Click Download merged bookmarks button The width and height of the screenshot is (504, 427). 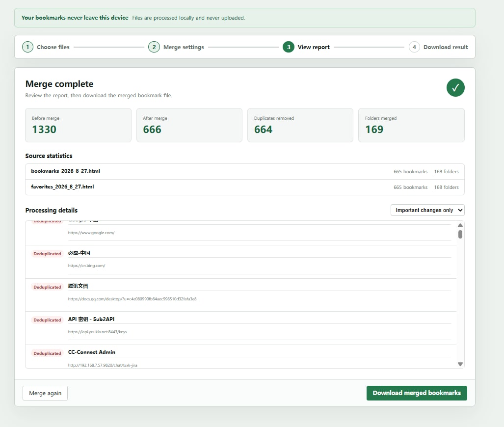(x=417, y=393)
